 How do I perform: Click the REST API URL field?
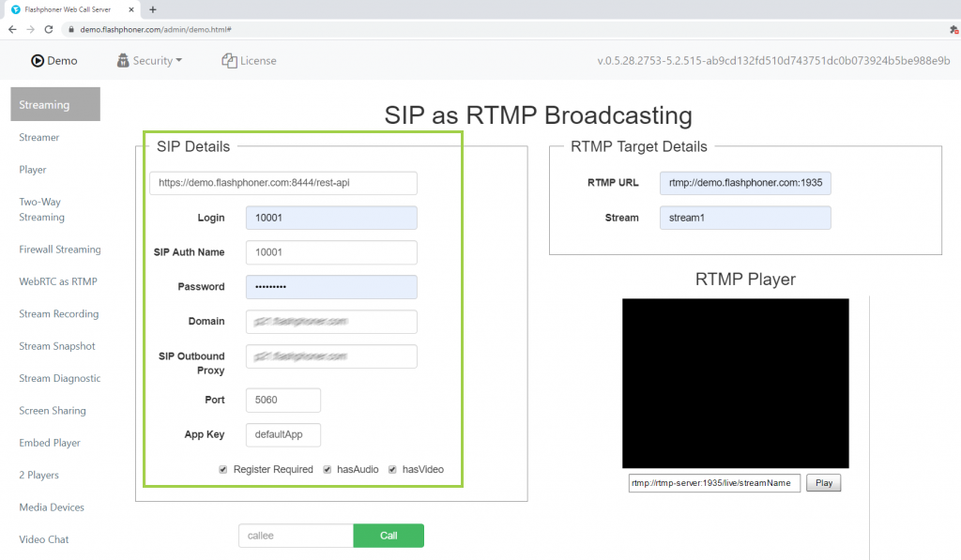click(283, 183)
